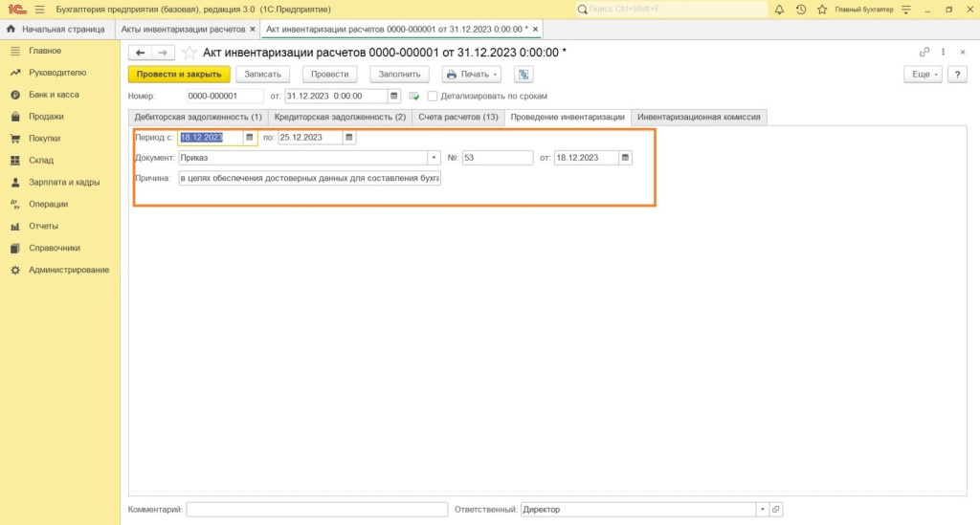Click the favorites star icon next to title
Screen dimensions: 980x525
(189, 53)
